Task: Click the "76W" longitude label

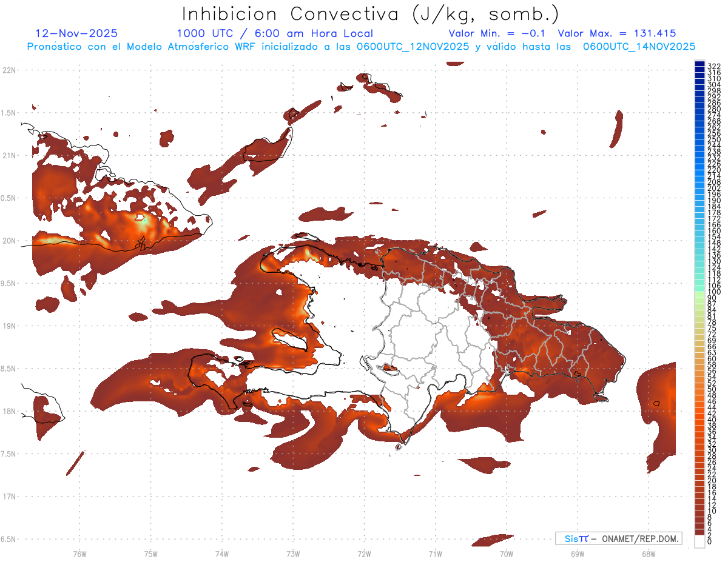Action: [x=79, y=554]
